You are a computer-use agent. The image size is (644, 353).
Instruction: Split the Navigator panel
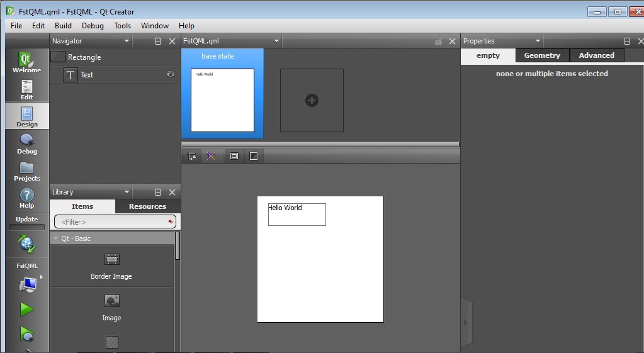click(x=158, y=41)
